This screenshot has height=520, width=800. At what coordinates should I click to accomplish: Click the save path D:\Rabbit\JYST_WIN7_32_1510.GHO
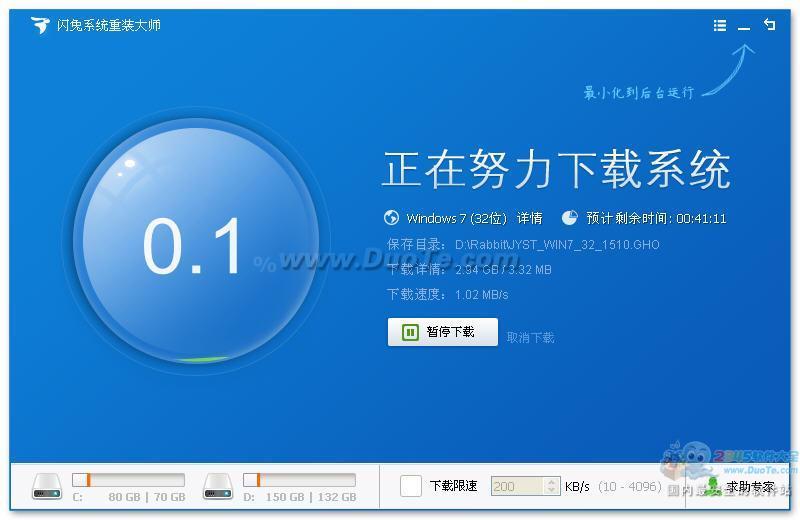(x=557, y=244)
